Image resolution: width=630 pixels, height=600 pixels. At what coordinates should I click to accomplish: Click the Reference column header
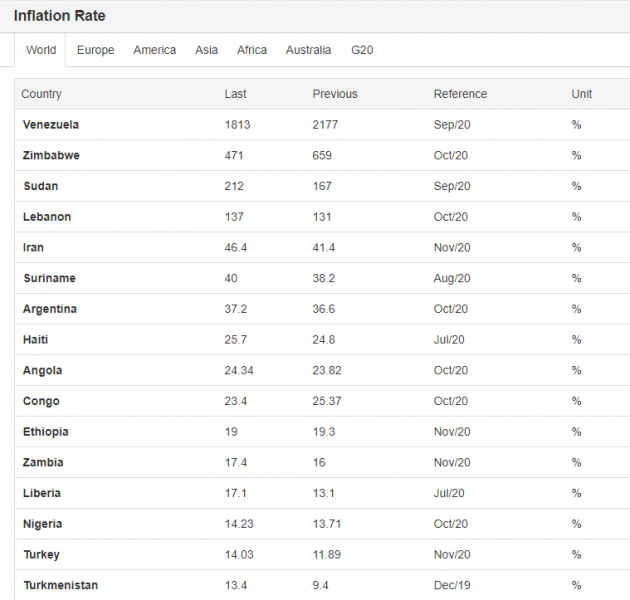(x=460, y=94)
